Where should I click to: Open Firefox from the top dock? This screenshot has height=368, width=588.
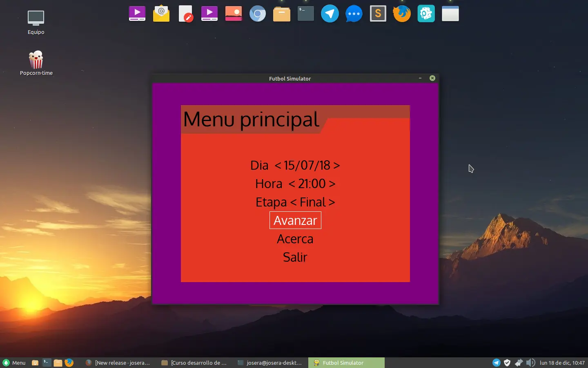click(402, 13)
